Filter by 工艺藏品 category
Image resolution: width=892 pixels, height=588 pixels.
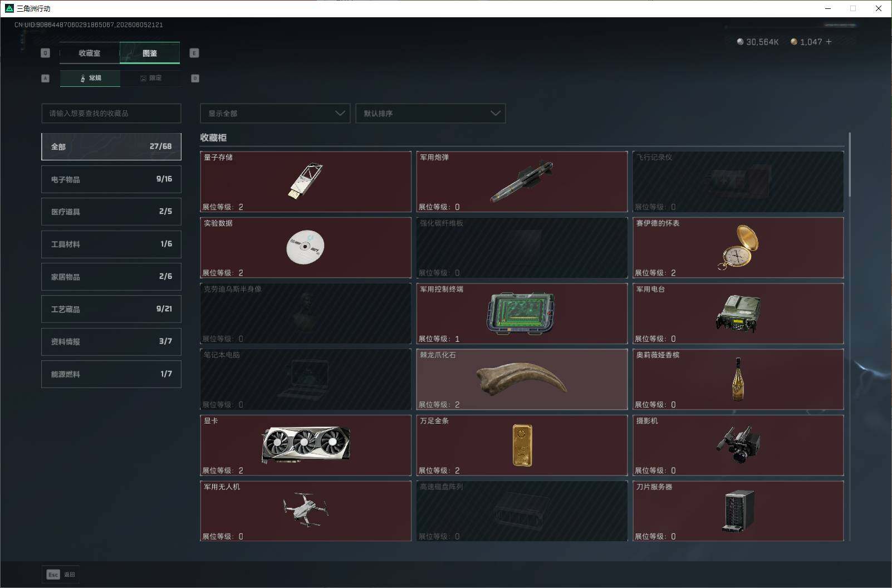(111, 309)
